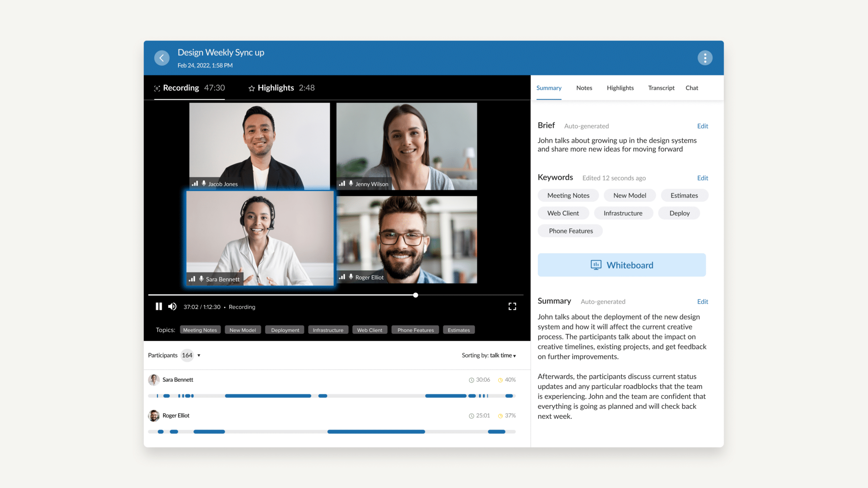
Task: Open the Whiteboard
Action: 621,265
